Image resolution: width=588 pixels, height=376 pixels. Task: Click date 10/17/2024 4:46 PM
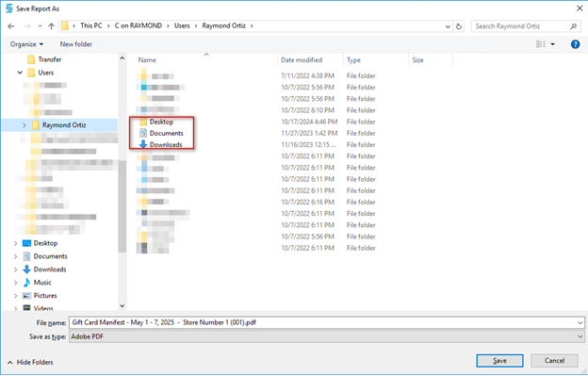[x=309, y=122]
